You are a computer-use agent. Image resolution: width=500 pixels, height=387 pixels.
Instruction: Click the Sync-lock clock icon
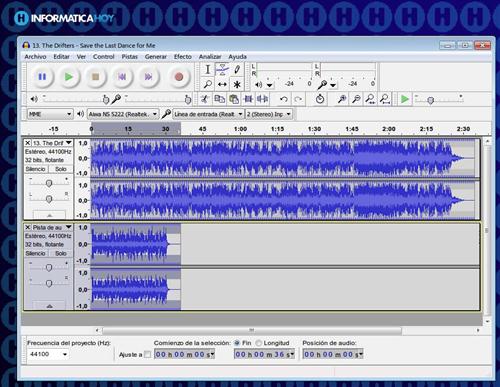(320, 99)
